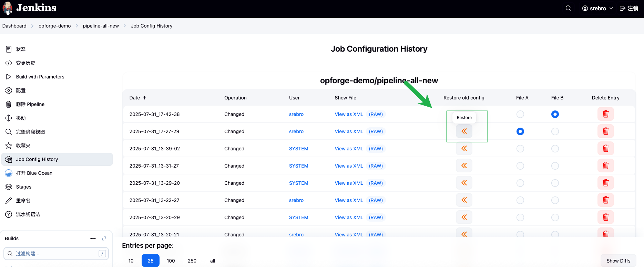The height and width of the screenshot is (267, 644).
Task: Click restore icon for 2025-07-31_13-31-27 entry
Action: [464, 166]
